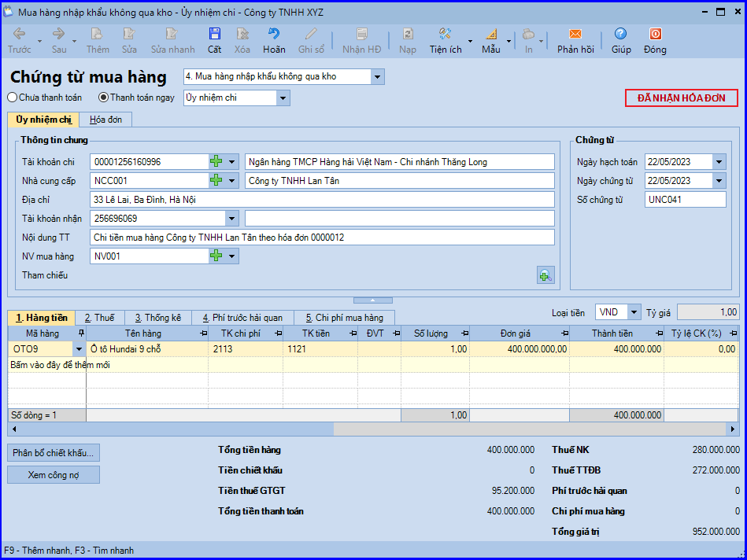Select the Chưa thanh toán radio button
This screenshot has width=747, height=560.
coord(13,98)
